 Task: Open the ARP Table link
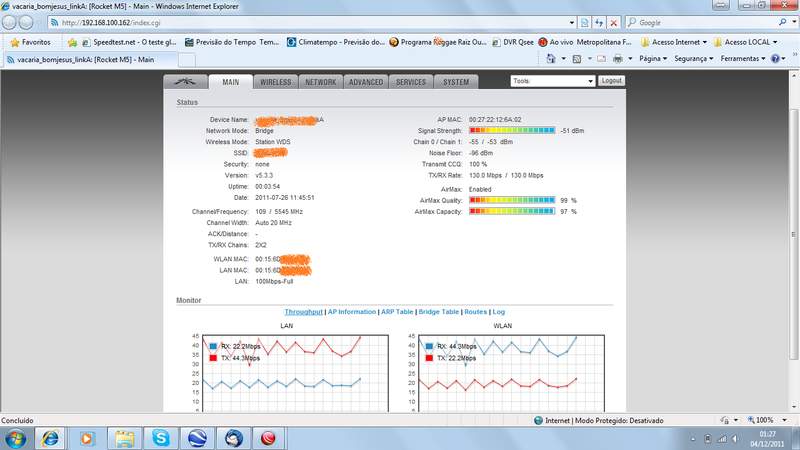click(397, 312)
